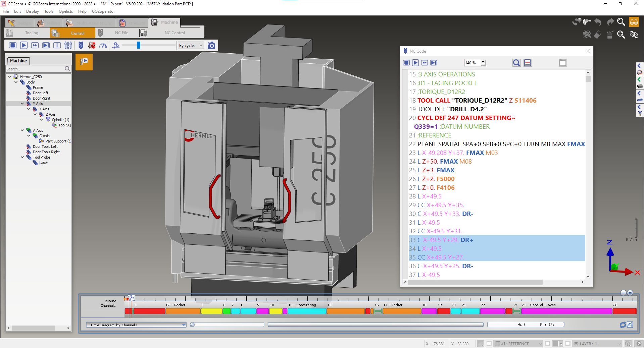The height and width of the screenshot is (348, 644).
Task: Collapse the Body tree node
Action: 16,82
